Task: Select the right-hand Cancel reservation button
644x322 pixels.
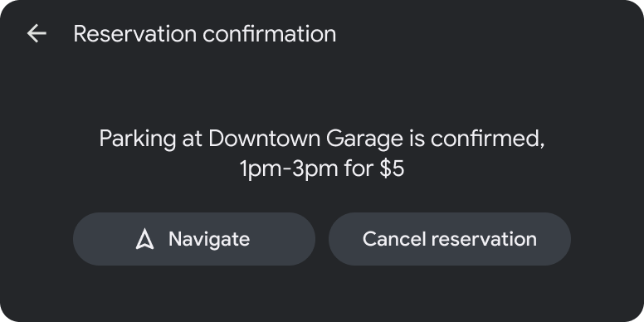Action: 449,239
